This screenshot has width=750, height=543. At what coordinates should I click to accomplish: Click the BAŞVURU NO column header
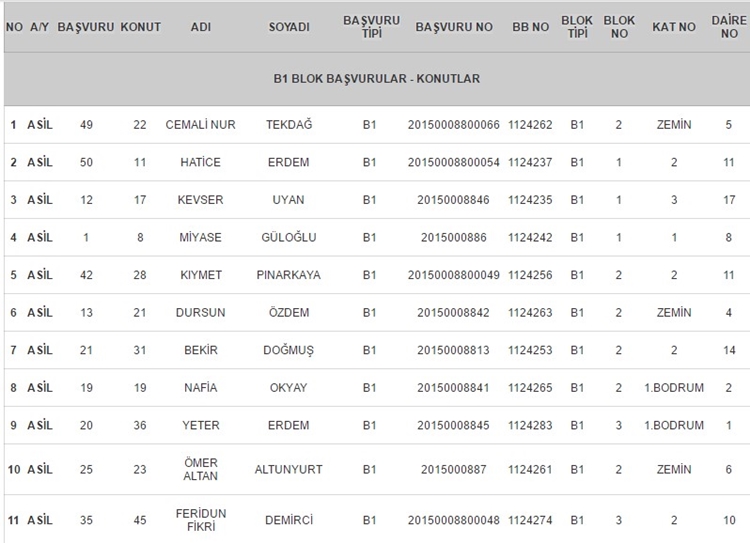tap(453, 26)
